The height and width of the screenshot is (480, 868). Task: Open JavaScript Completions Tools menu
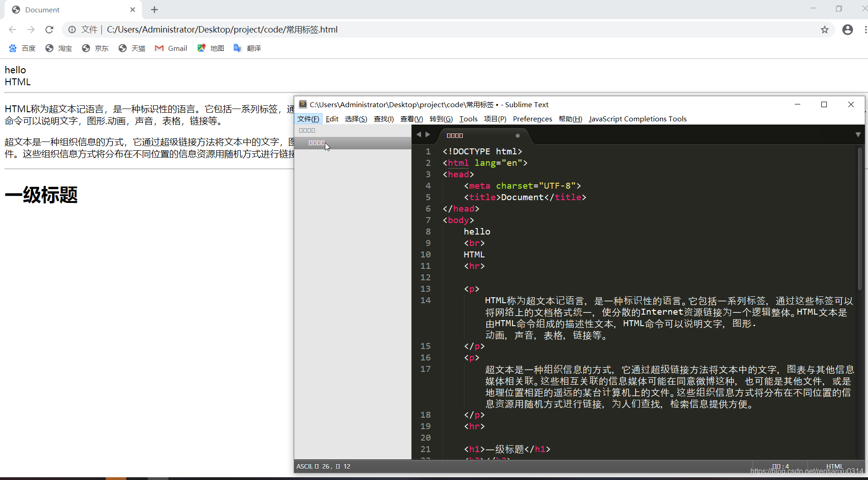pos(638,119)
